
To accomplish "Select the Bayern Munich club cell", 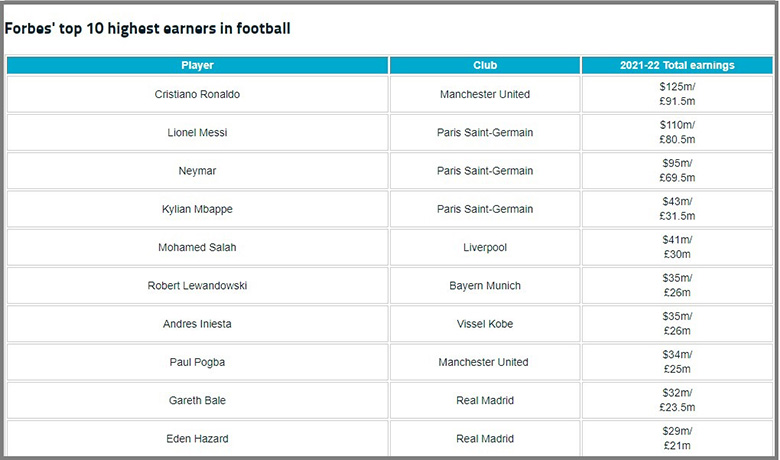I will 485,285.
